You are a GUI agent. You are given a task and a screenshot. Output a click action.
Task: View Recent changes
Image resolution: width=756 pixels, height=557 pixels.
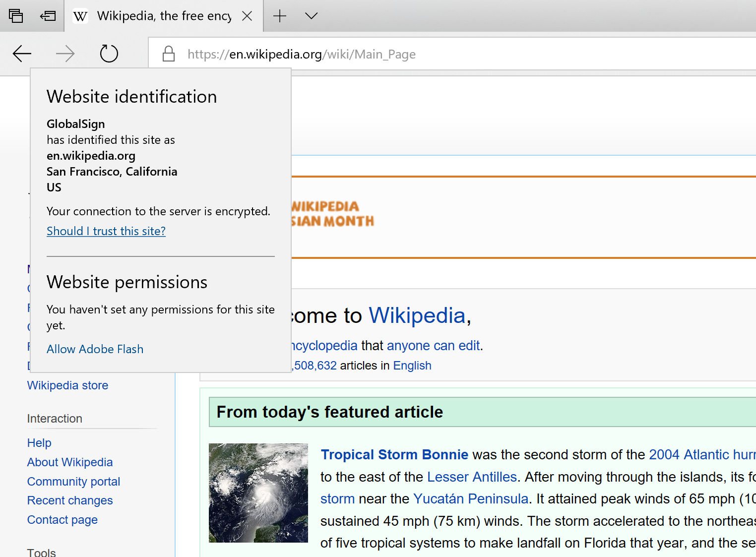pyautogui.click(x=70, y=500)
